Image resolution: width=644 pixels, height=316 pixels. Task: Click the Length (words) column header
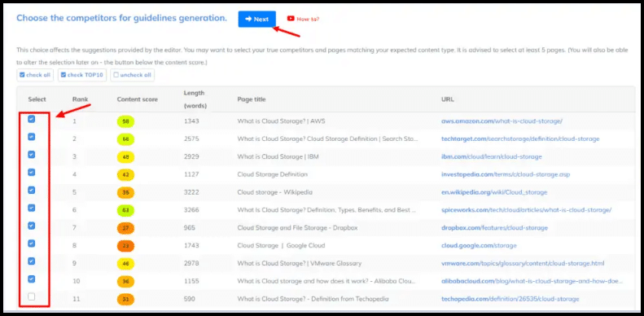point(195,99)
